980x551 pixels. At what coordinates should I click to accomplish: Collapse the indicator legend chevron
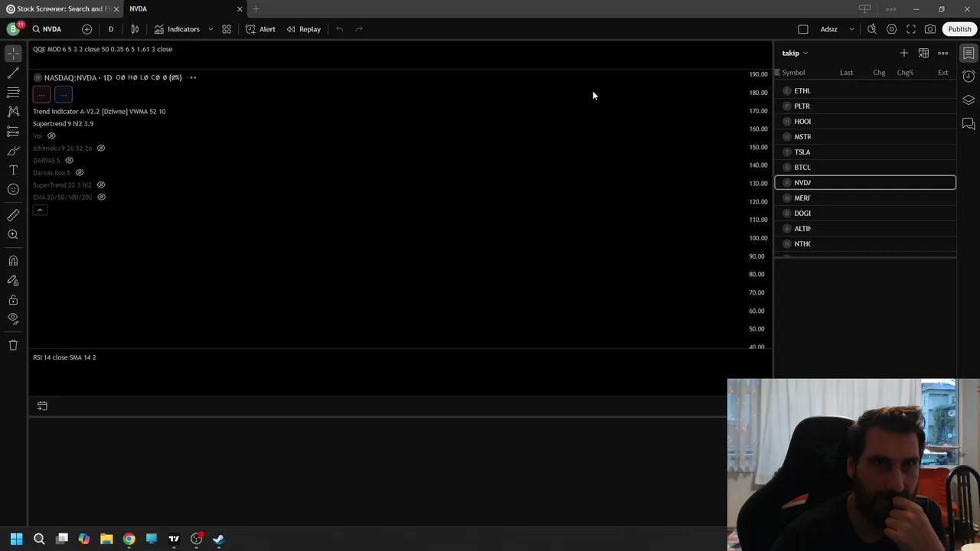coord(40,210)
